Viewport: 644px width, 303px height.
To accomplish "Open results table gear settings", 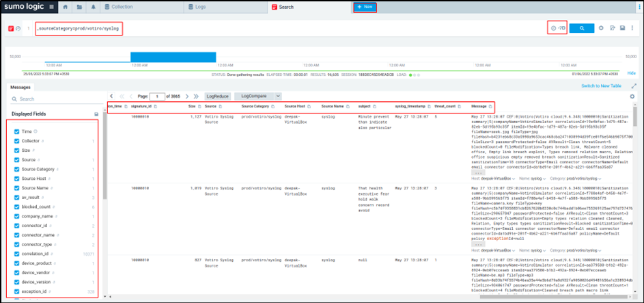I will (632, 96).
